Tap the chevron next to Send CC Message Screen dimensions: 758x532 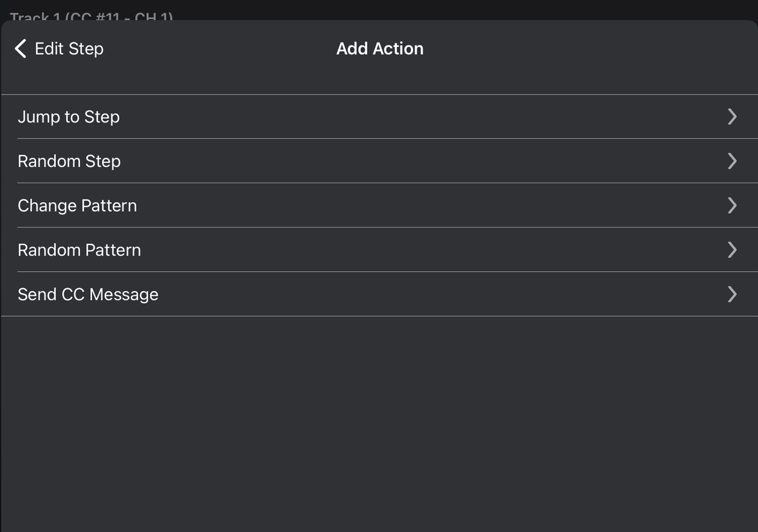point(732,294)
